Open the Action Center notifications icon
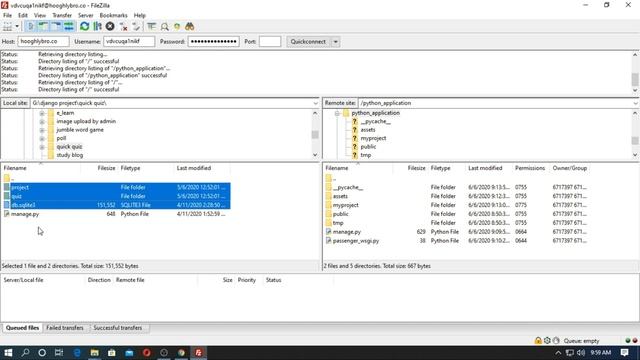This screenshot has width=640, height=360. [x=624, y=353]
